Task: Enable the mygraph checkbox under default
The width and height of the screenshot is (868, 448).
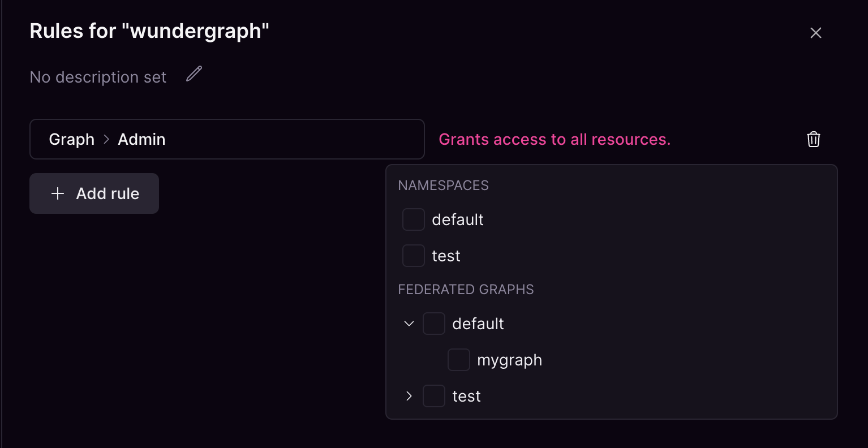Action: [x=458, y=359]
